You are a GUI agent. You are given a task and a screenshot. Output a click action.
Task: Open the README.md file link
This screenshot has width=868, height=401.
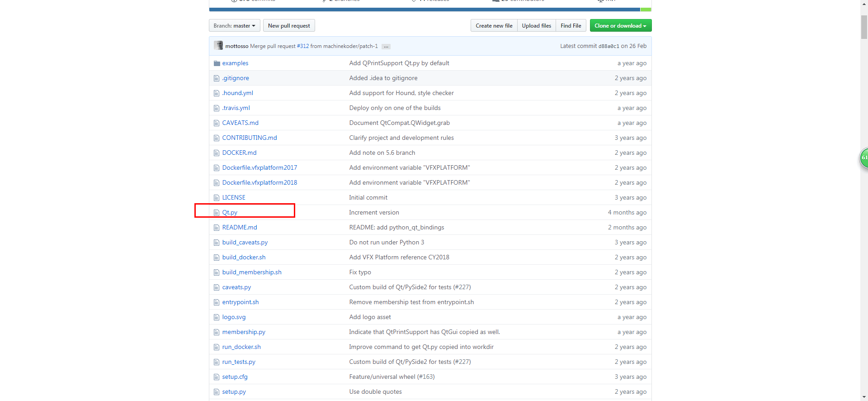point(240,228)
